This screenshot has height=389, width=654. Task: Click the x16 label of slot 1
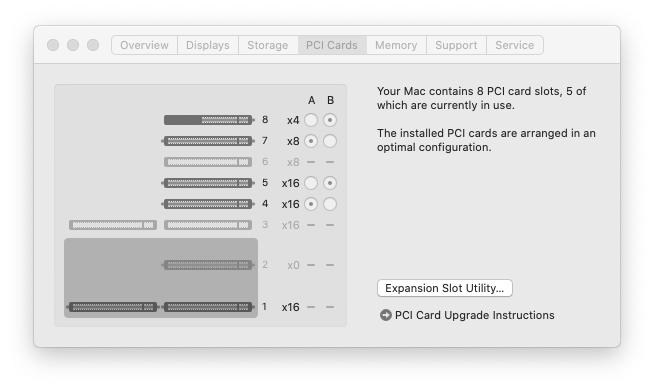pos(291,307)
